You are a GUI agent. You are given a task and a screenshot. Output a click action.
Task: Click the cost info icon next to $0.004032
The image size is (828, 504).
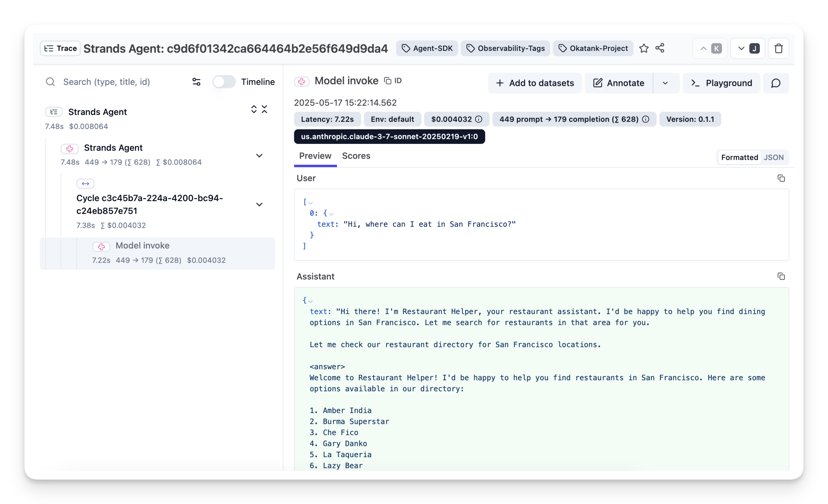[x=479, y=119]
